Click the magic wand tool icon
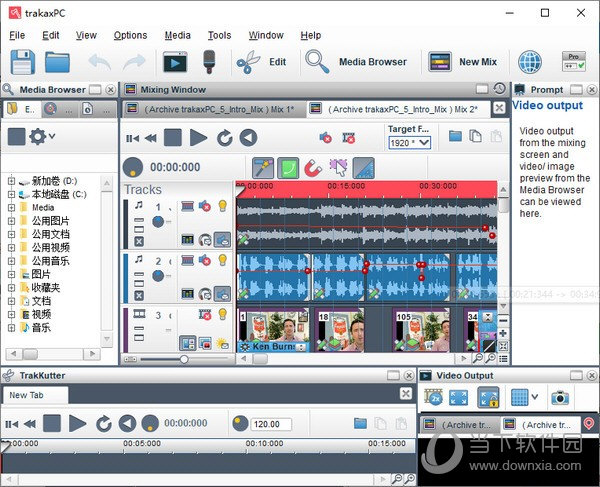 (x=263, y=168)
